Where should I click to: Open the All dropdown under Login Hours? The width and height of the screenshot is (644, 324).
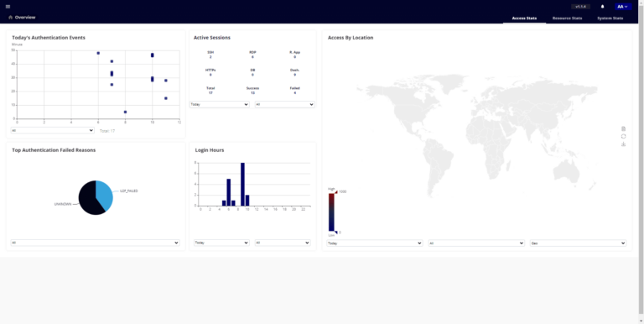(x=283, y=243)
